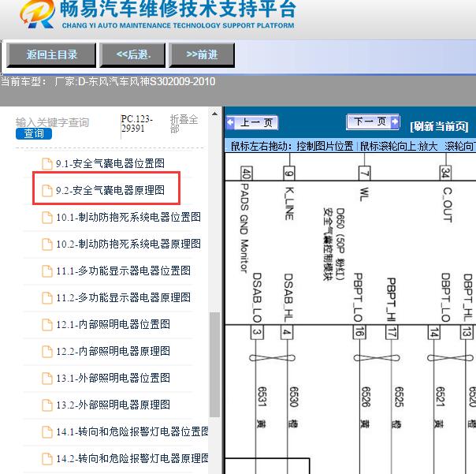Click 刷新当前页 refresh link

(439, 126)
